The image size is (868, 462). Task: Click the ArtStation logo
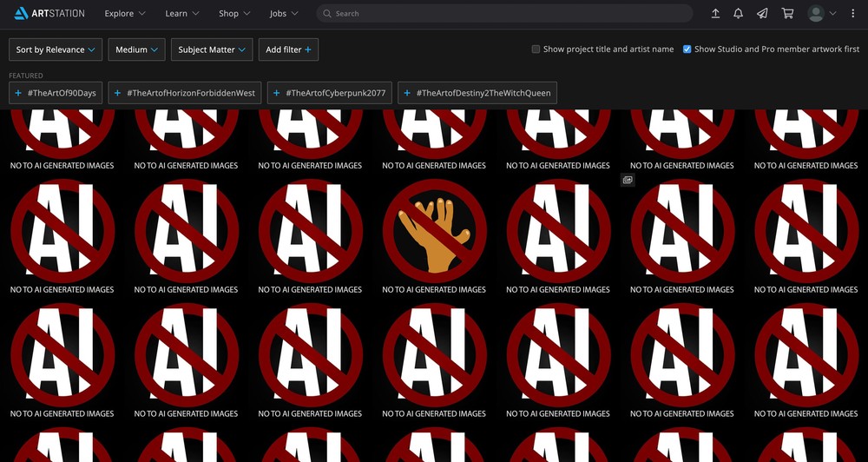(x=49, y=13)
